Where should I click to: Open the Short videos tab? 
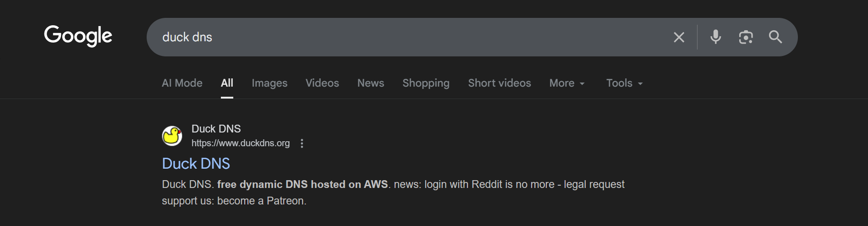[x=499, y=83]
